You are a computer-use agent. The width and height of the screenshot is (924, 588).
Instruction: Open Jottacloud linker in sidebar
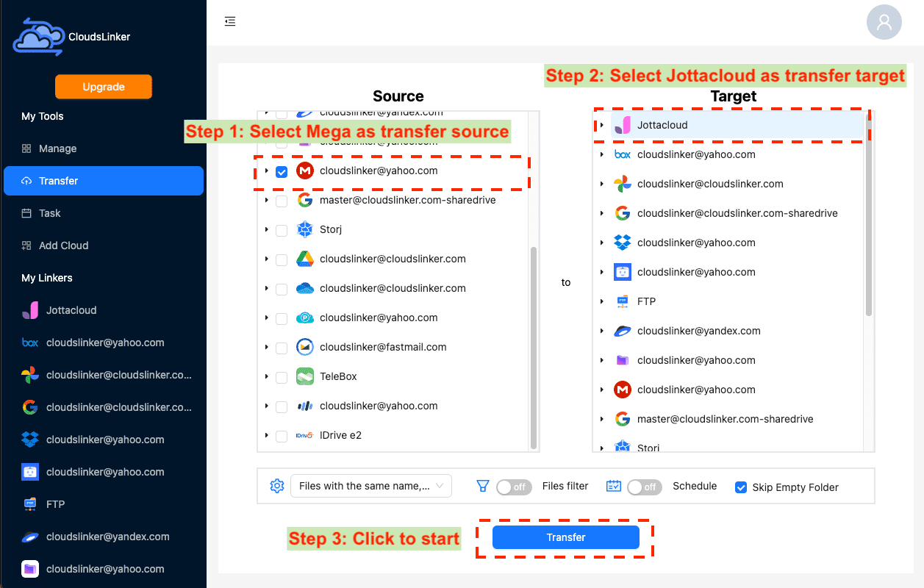click(104, 310)
